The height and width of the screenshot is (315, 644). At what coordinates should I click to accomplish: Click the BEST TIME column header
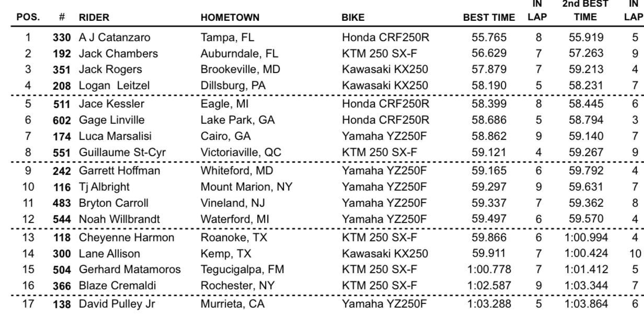coord(489,17)
